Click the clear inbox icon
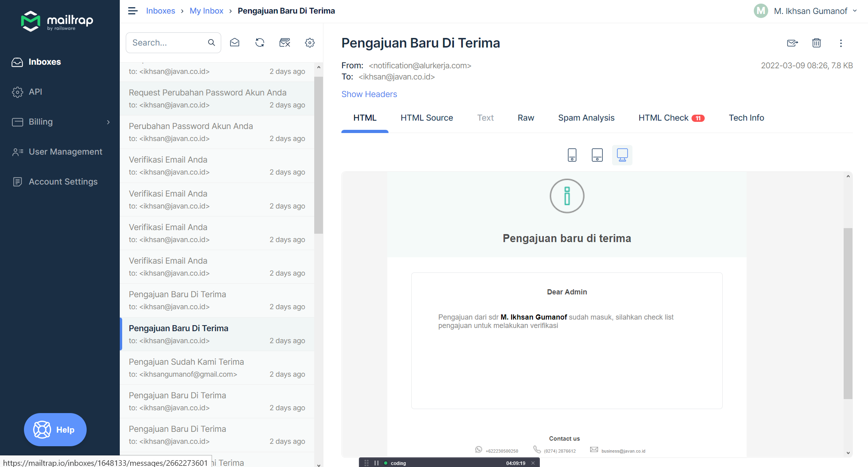This screenshot has height=467, width=868. coord(285,43)
